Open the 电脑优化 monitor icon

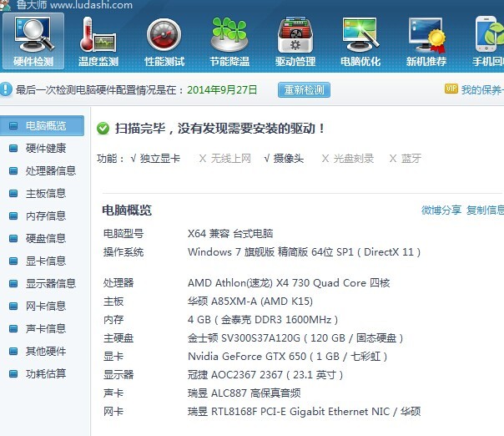click(x=360, y=41)
